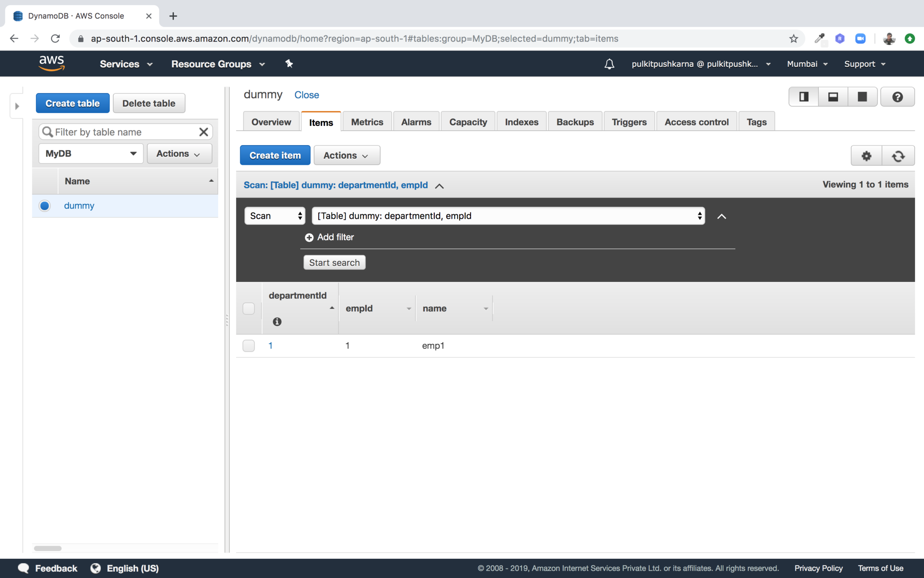
Task: Tick the checkbox for the emp1 row
Action: [x=249, y=346]
